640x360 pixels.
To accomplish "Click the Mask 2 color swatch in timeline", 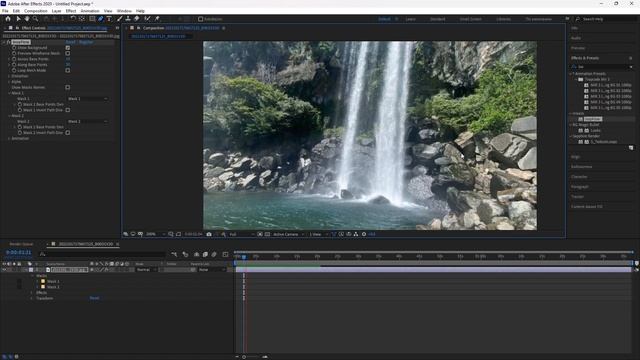I will point(43,287).
